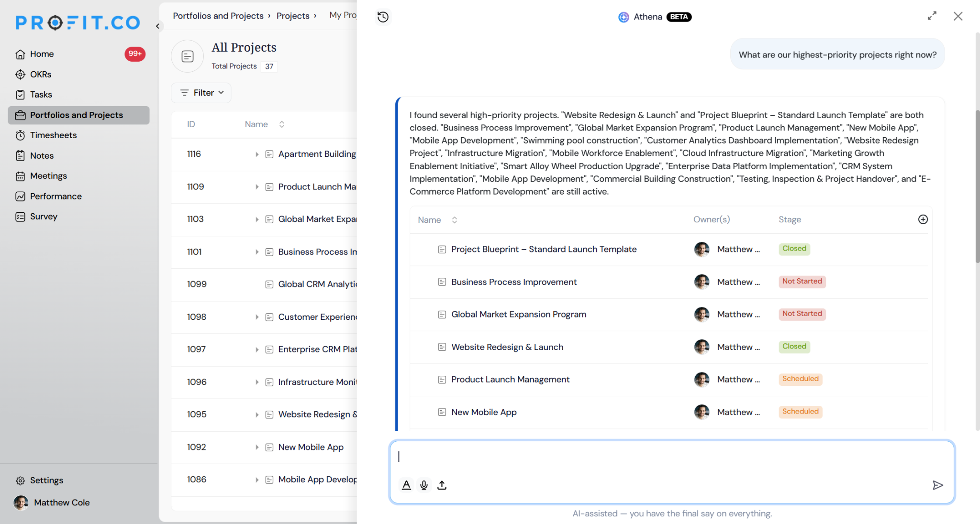
Task: Go to OKRs section
Action: tap(40, 74)
